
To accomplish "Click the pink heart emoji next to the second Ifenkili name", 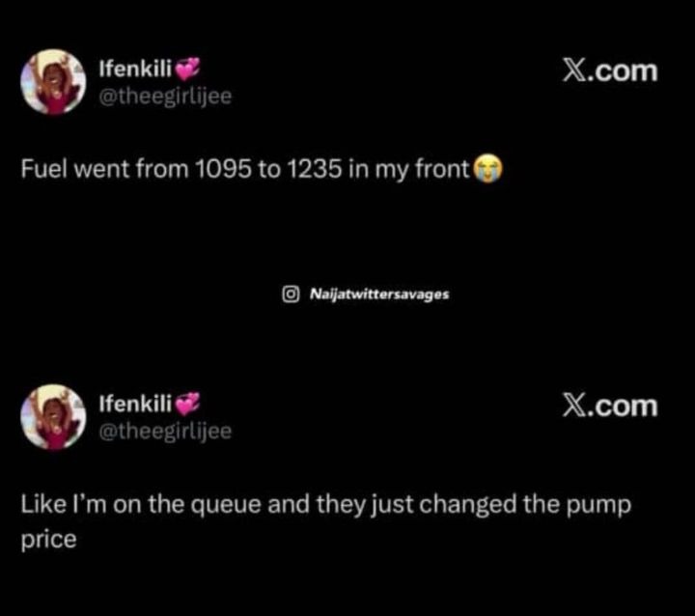I will (188, 404).
